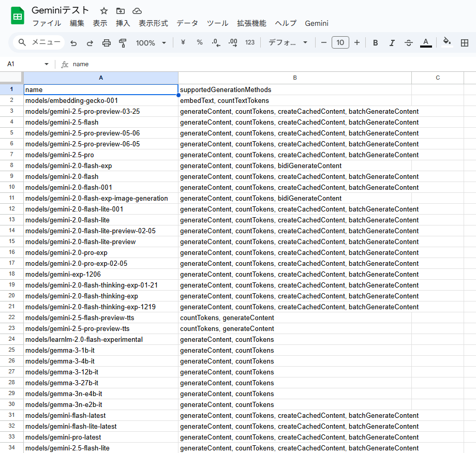The image size is (476, 453).
Task: Open the name box dropdown arrow
Action: [47, 64]
